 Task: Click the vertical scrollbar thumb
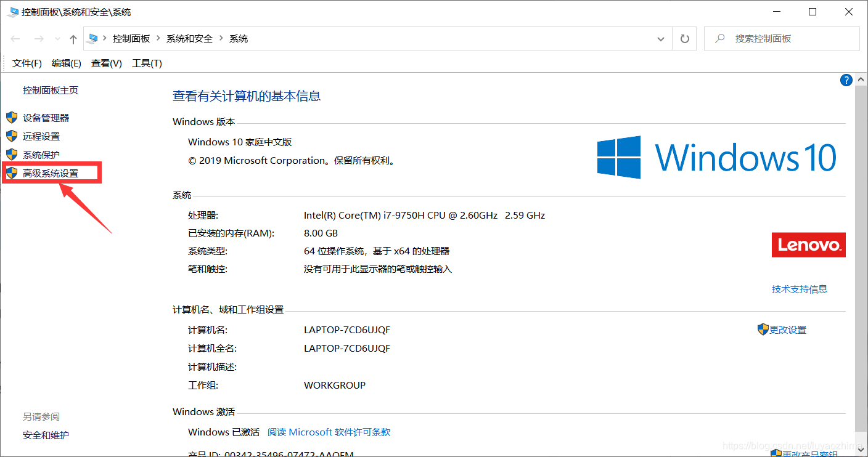coord(861,257)
